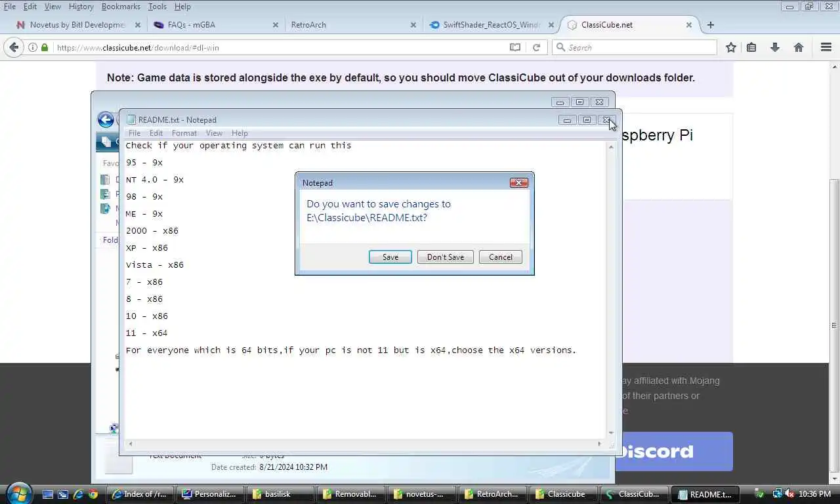Open the browser downloads arrow
This screenshot has width=840, height=504.
coord(775,47)
